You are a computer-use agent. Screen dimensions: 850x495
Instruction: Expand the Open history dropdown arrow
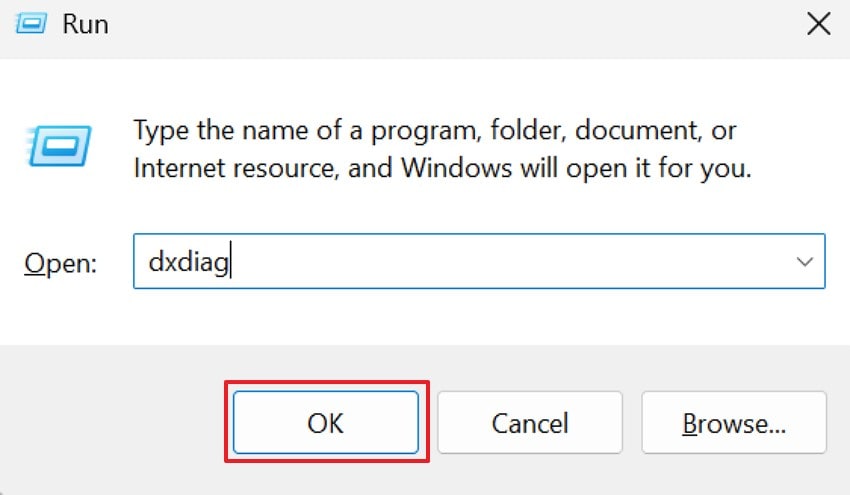[805, 261]
